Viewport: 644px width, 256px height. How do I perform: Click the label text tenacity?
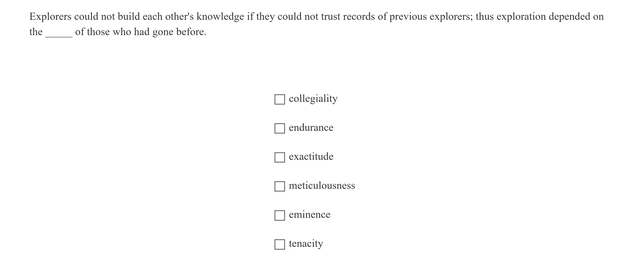[305, 244]
